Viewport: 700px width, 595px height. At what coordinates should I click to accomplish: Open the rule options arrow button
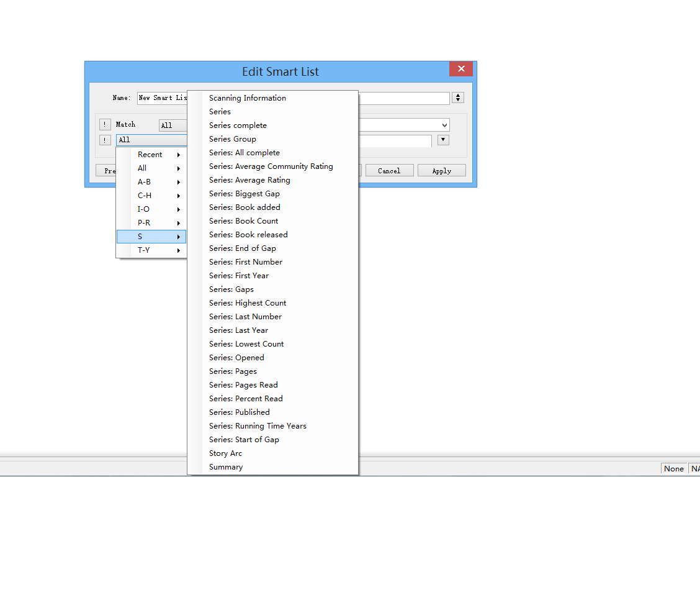pyautogui.click(x=443, y=140)
